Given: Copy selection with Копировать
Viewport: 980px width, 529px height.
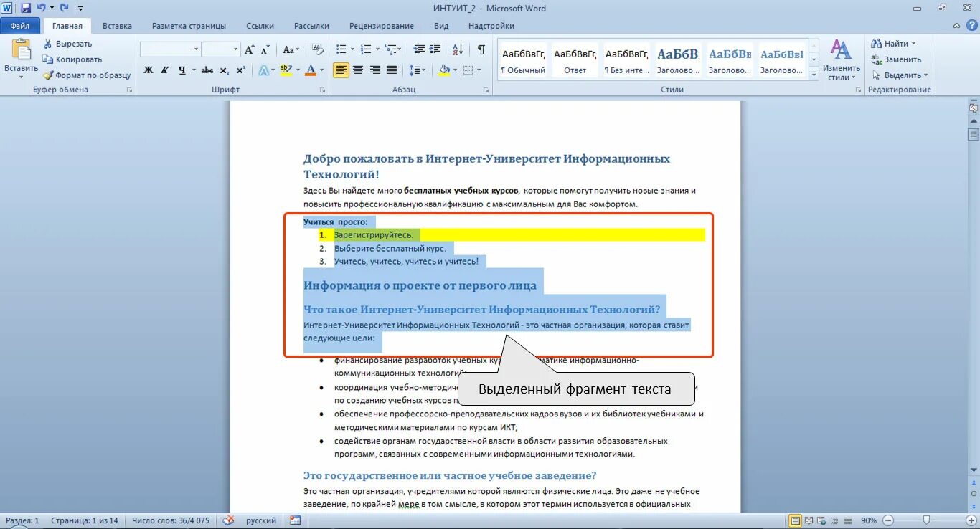Looking at the screenshot, I should click(x=72, y=59).
